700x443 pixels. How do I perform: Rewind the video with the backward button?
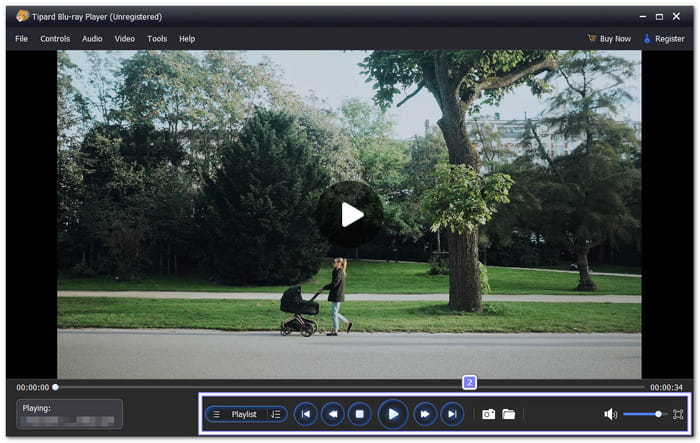tap(333, 414)
